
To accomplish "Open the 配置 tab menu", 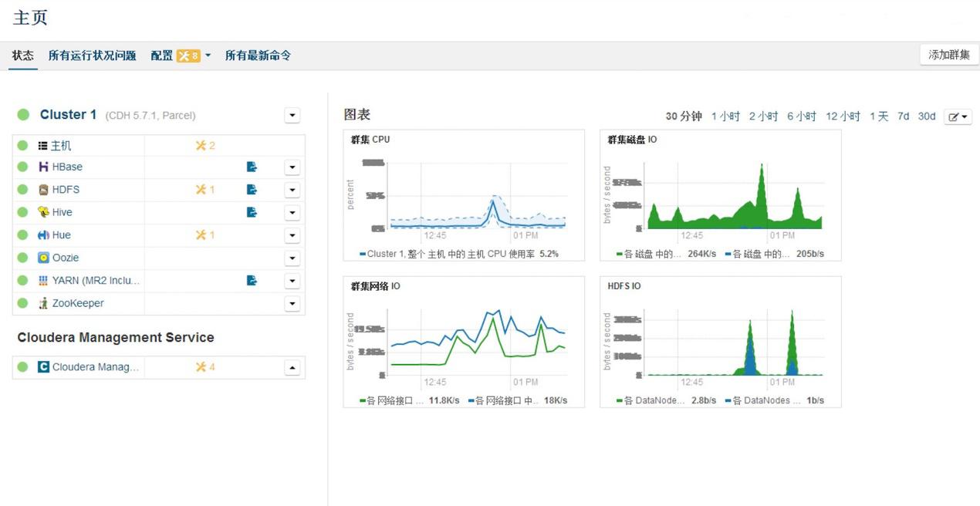I will point(181,56).
